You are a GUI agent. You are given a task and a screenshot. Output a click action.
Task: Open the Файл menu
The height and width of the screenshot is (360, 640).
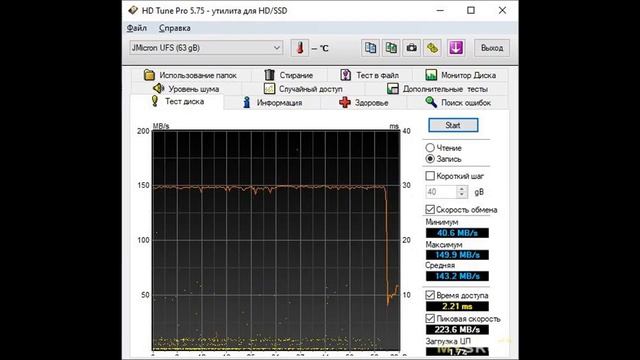[x=137, y=28]
